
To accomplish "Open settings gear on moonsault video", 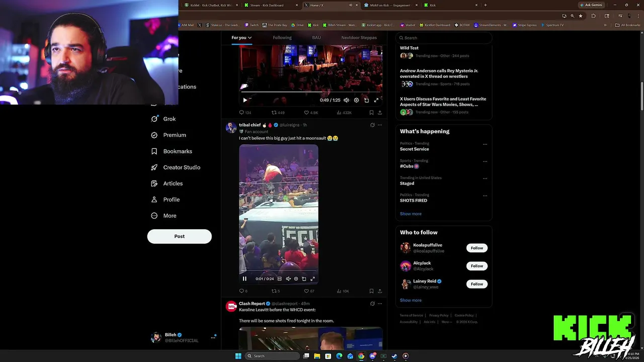I will coord(296,279).
